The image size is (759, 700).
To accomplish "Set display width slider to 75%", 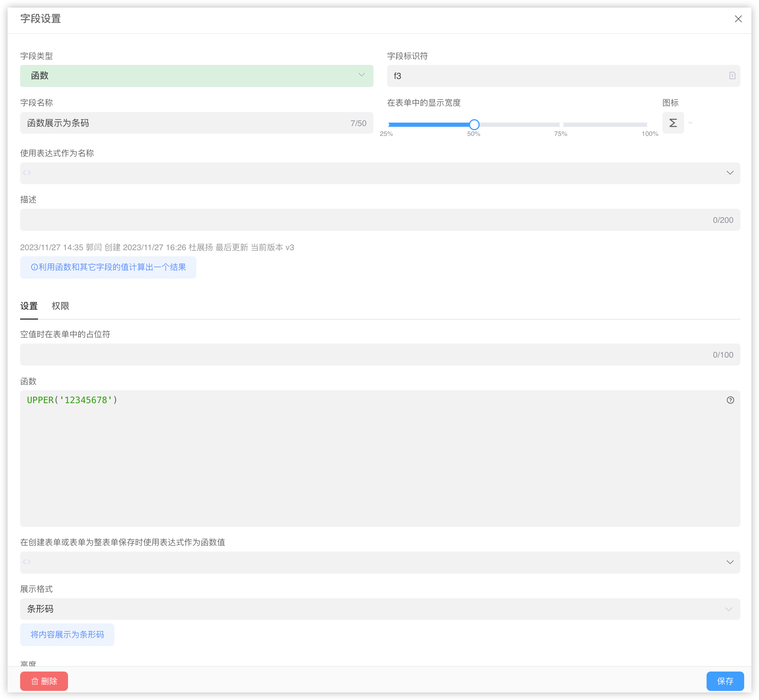I will [x=561, y=125].
